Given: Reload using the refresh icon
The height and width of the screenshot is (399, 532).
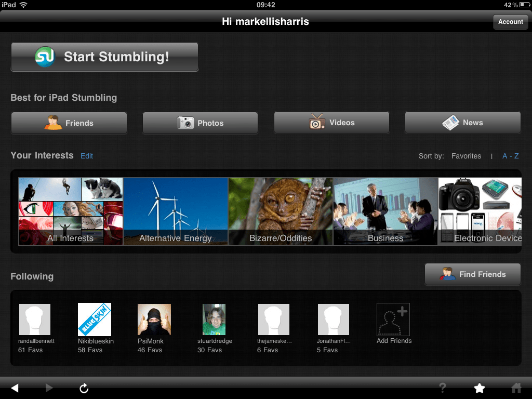Looking at the screenshot, I should point(83,388).
